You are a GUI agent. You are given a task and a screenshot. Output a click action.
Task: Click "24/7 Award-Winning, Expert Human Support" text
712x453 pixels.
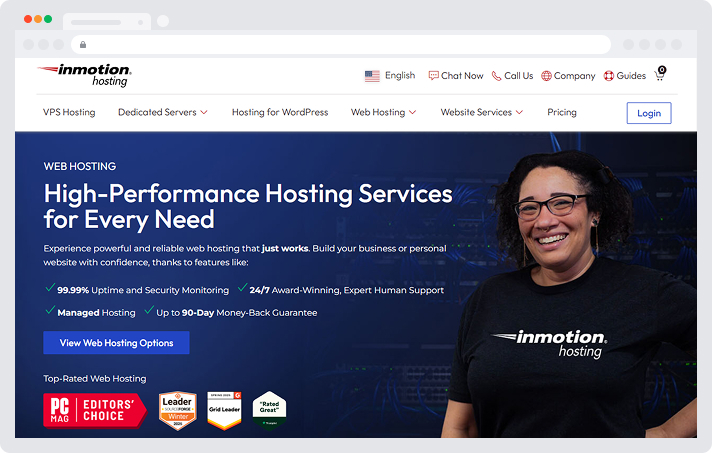pos(346,290)
